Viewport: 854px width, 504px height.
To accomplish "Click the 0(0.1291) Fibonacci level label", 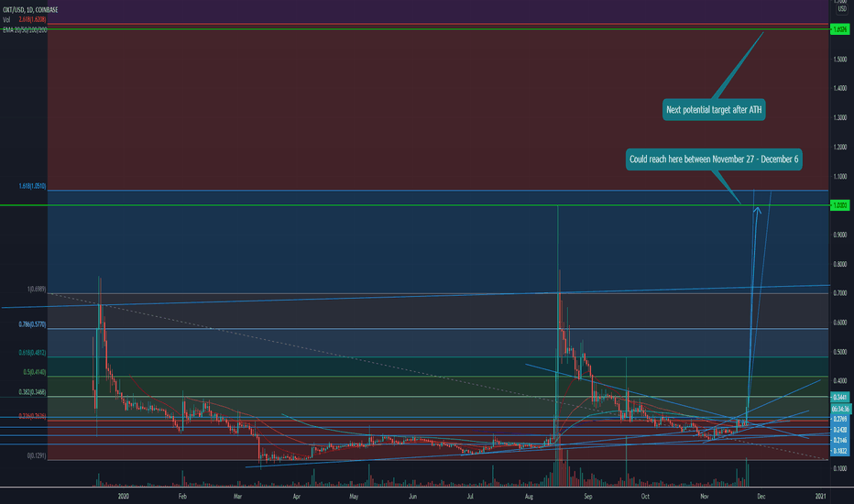I will 37,455.
